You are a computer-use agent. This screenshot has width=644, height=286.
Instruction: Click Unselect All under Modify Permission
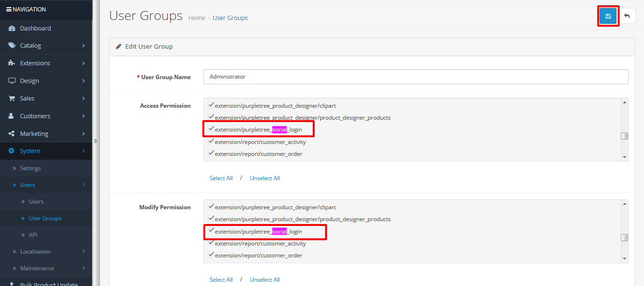pos(265,280)
